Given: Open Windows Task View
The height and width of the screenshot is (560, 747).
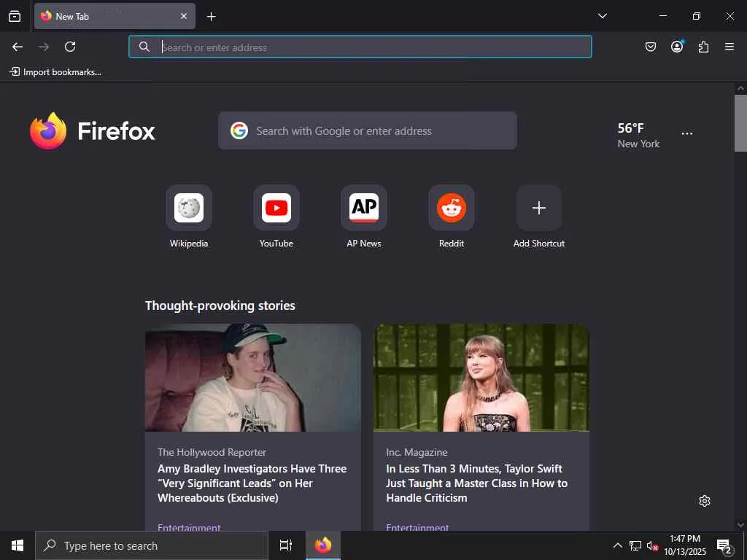Looking at the screenshot, I should tap(286, 545).
